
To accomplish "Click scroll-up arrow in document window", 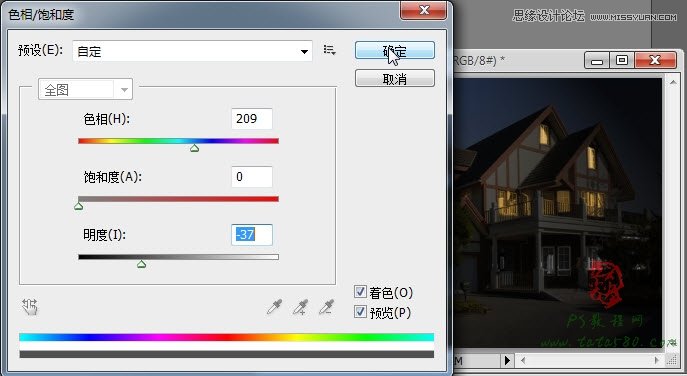I will (x=672, y=82).
